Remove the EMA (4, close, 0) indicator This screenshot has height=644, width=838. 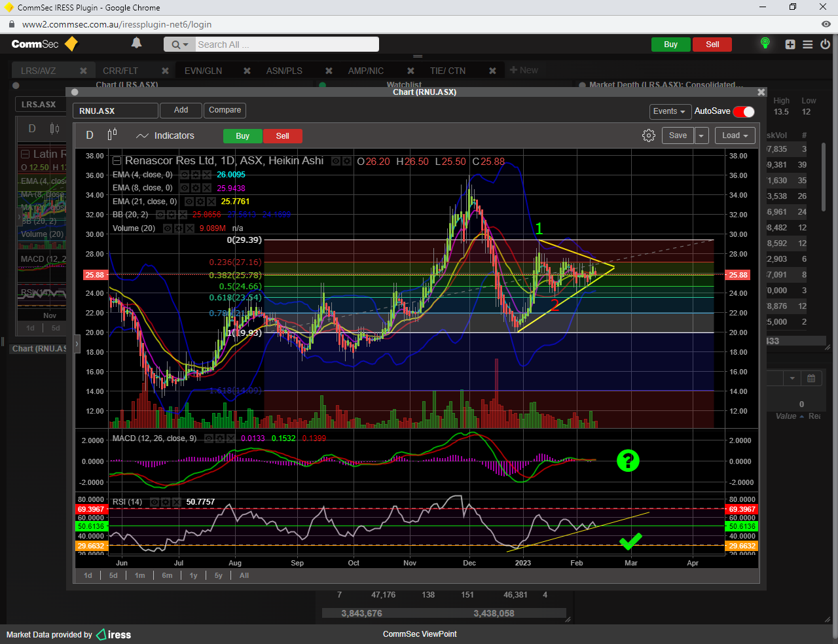[x=206, y=175]
